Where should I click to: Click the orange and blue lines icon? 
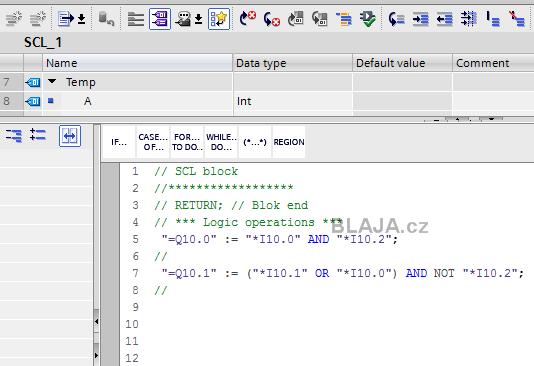pyautogui.click(x=344, y=19)
